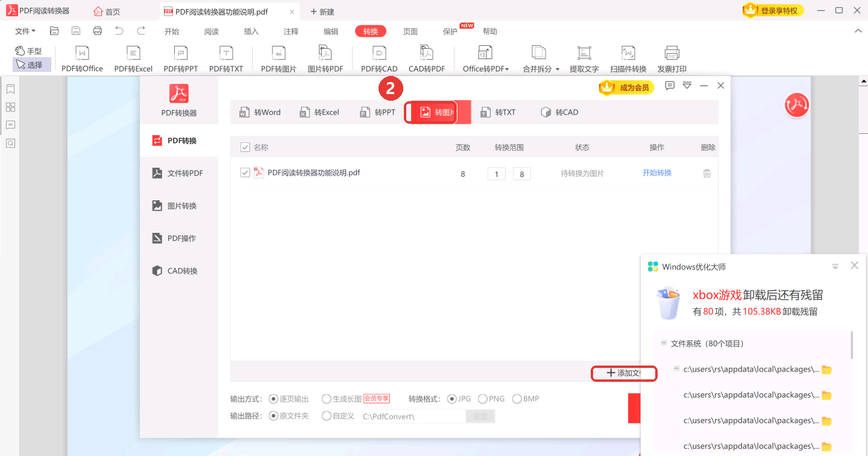Open the 提取文字 text extraction tool
Image resolution: width=868 pixels, height=456 pixels.
[584, 59]
